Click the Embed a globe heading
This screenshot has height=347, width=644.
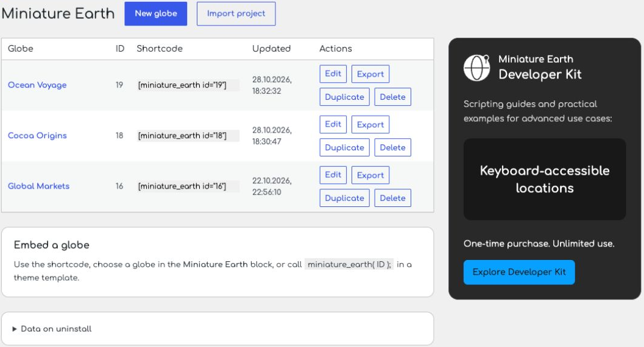(x=51, y=245)
